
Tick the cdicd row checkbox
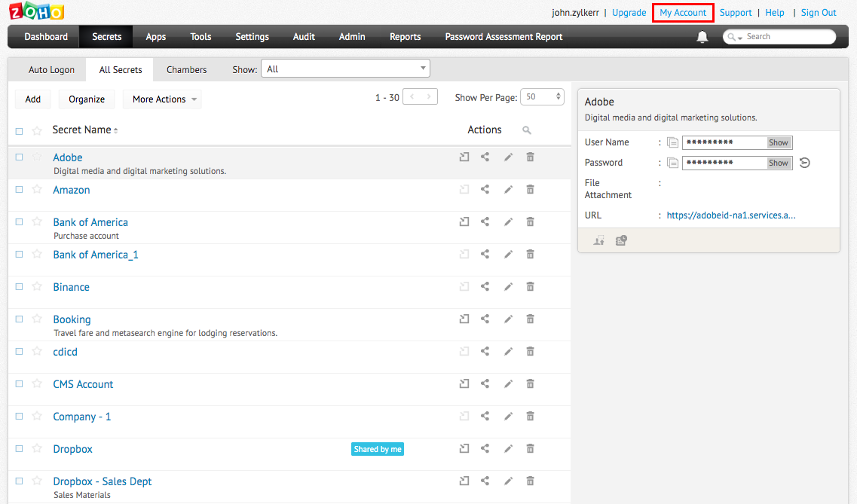coord(19,352)
